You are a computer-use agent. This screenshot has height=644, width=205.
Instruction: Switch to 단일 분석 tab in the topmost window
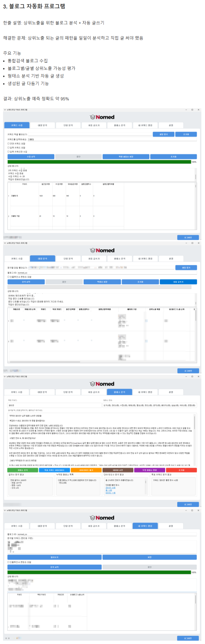point(68,125)
